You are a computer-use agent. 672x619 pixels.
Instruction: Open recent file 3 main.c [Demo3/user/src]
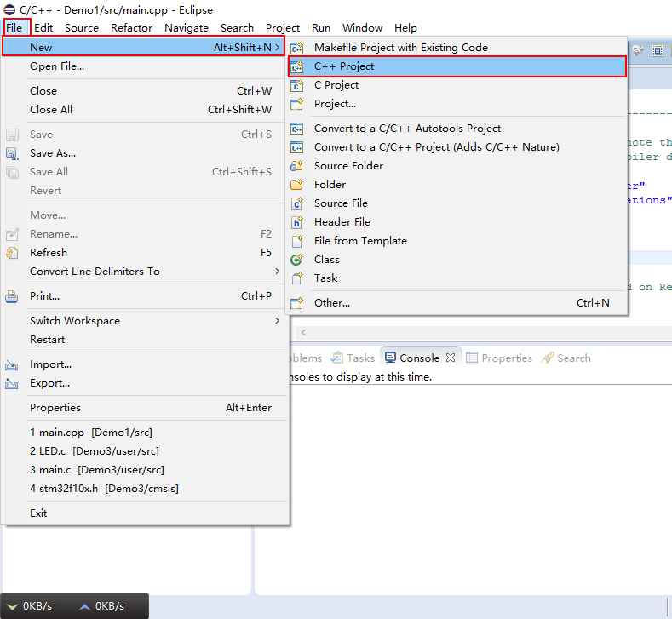pos(144,470)
